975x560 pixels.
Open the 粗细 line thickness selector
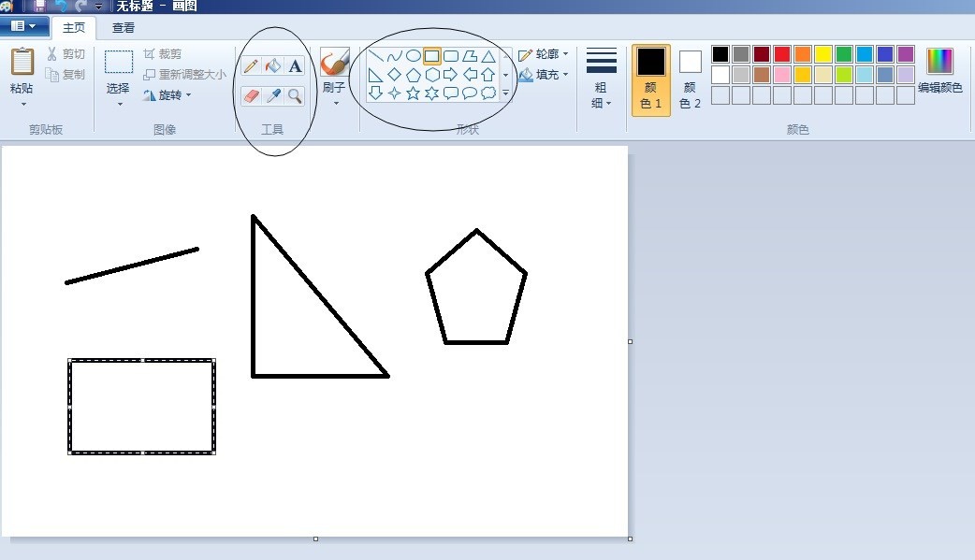[x=602, y=79]
